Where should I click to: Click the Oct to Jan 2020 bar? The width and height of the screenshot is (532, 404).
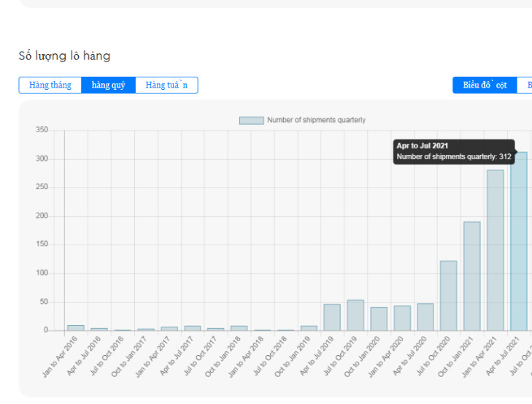pos(379,319)
